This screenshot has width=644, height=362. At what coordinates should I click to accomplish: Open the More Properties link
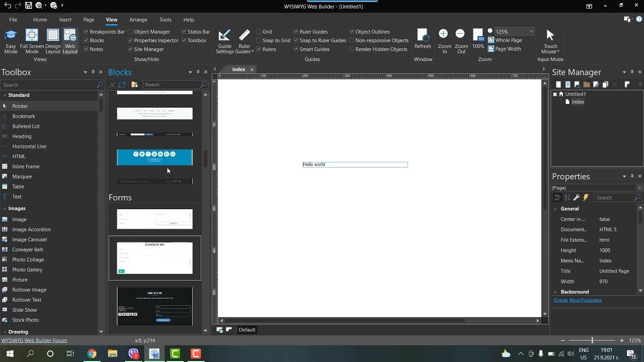(585, 300)
